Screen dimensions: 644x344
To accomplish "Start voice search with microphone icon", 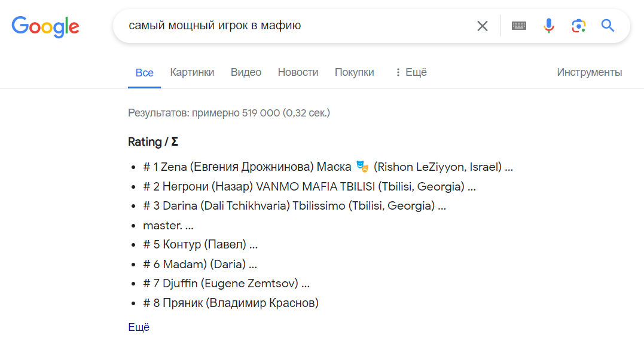I will (549, 26).
